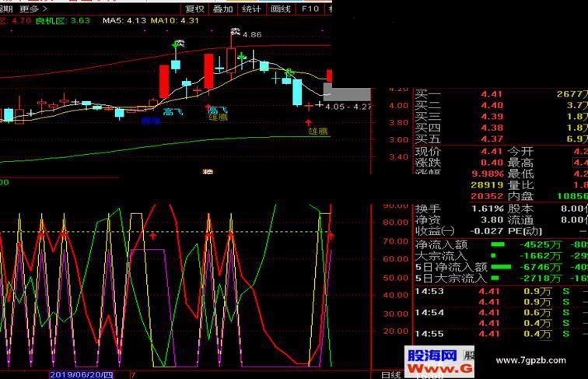Click the 买四 bid row price 4.38

(x=492, y=128)
